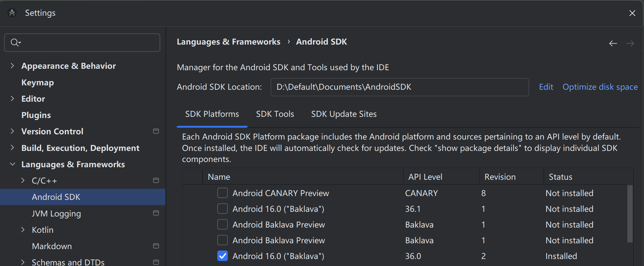Image resolution: width=644 pixels, height=266 pixels.
Task: Click the forward navigation arrow icon
Action: [x=630, y=43]
